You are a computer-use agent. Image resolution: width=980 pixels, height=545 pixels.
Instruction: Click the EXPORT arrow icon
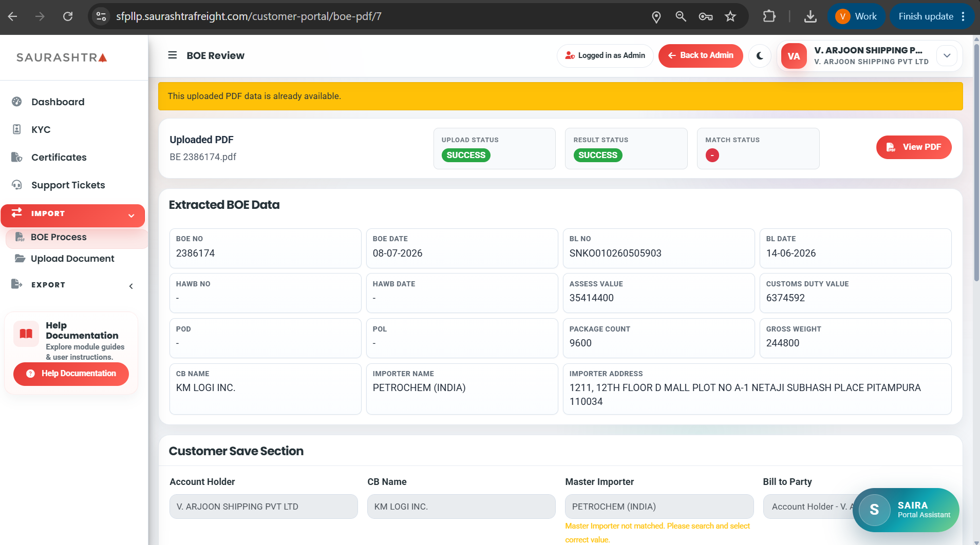[17, 284]
